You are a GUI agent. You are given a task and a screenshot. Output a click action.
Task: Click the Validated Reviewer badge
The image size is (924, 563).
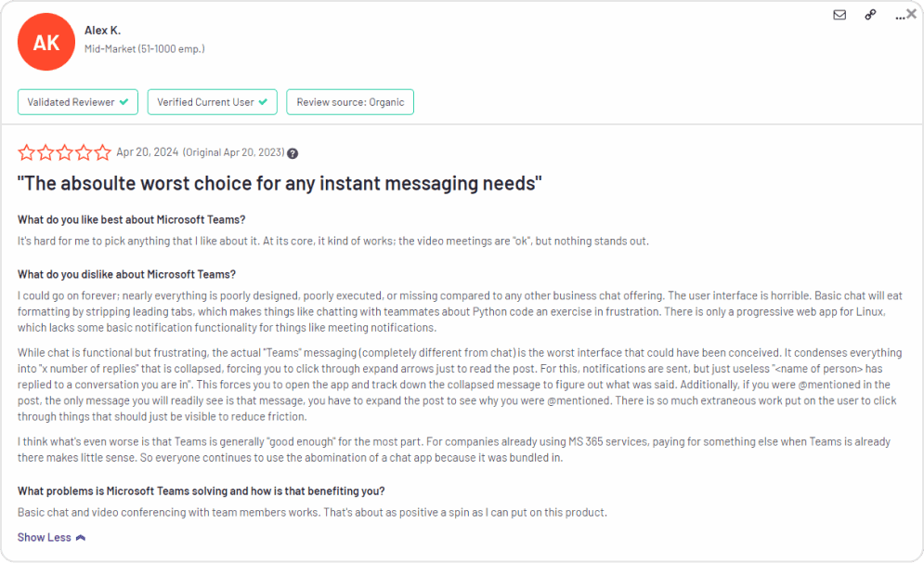click(77, 102)
